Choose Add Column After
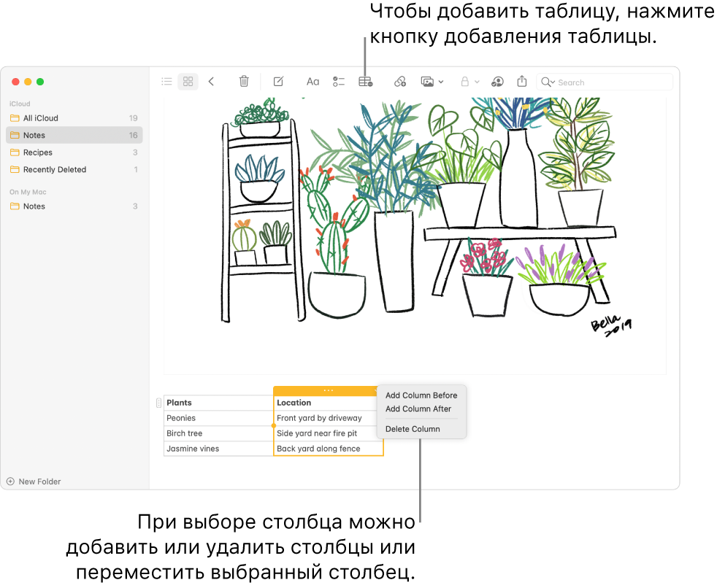The width and height of the screenshot is (717, 588). coord(418,409)
